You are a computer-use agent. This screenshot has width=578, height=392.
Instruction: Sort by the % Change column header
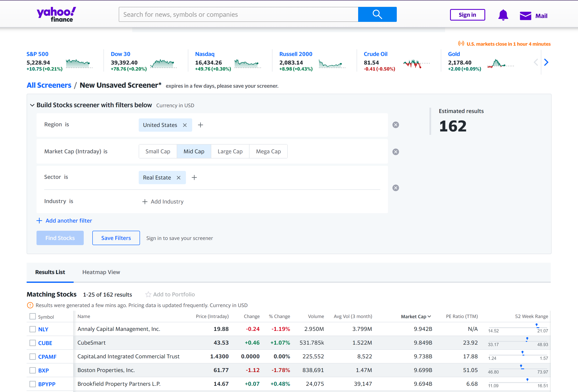coord(279,316)
